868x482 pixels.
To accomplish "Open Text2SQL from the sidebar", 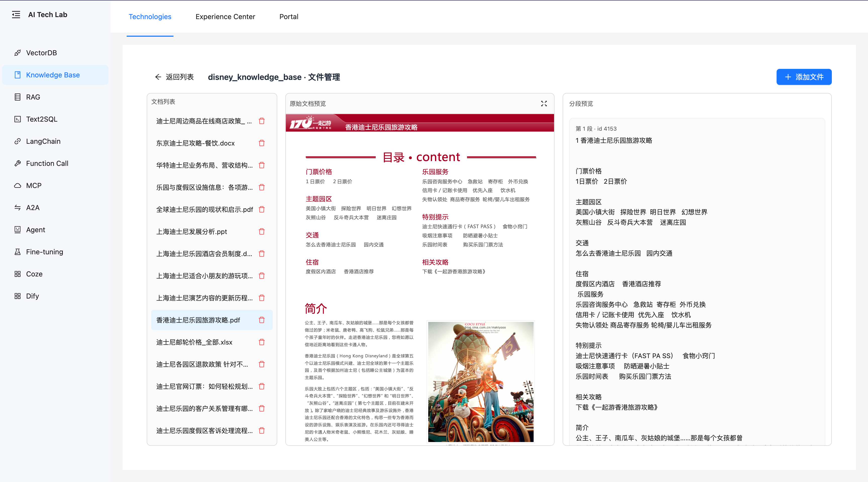I will (x=55, y=119).
